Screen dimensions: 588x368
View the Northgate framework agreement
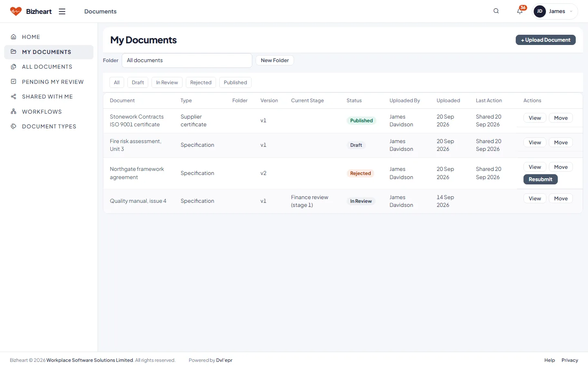click(535, 167)
